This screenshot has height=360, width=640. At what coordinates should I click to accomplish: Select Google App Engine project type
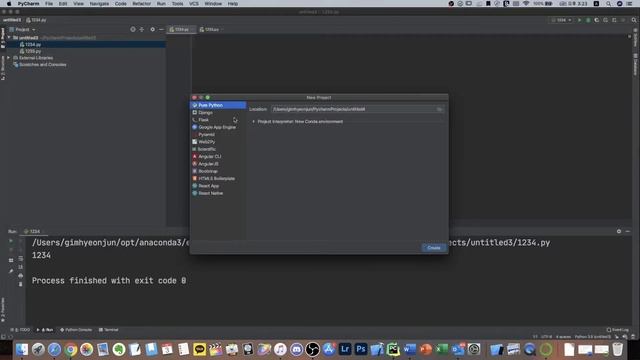coord(218,127)
